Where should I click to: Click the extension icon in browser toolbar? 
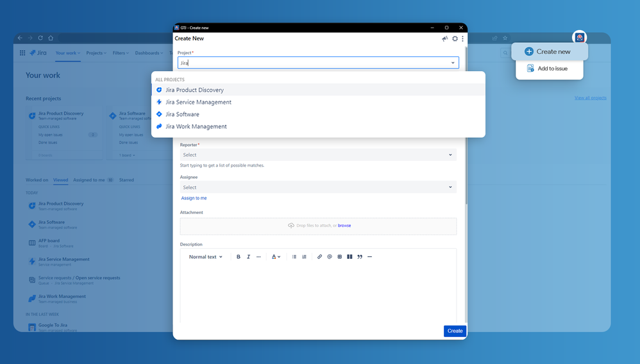(x=579, y=37)
